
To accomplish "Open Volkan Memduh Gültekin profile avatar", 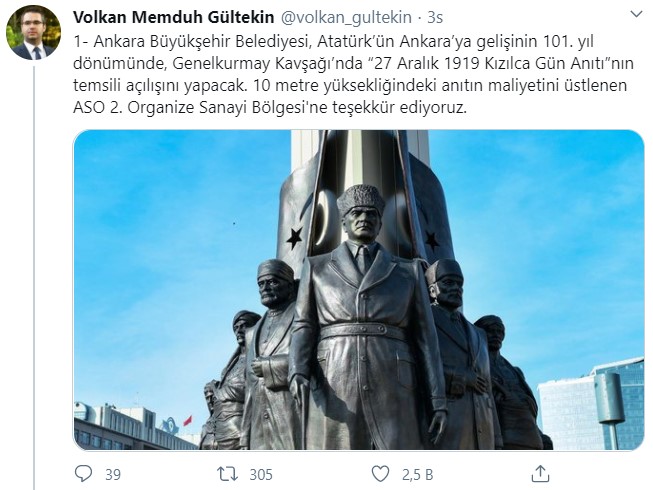I will tap(33, 32).
